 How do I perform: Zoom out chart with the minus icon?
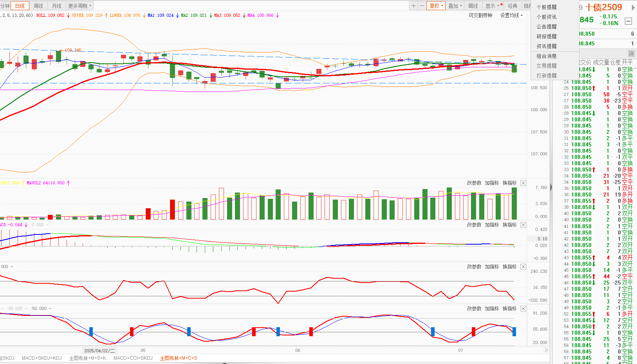(422, 6)
